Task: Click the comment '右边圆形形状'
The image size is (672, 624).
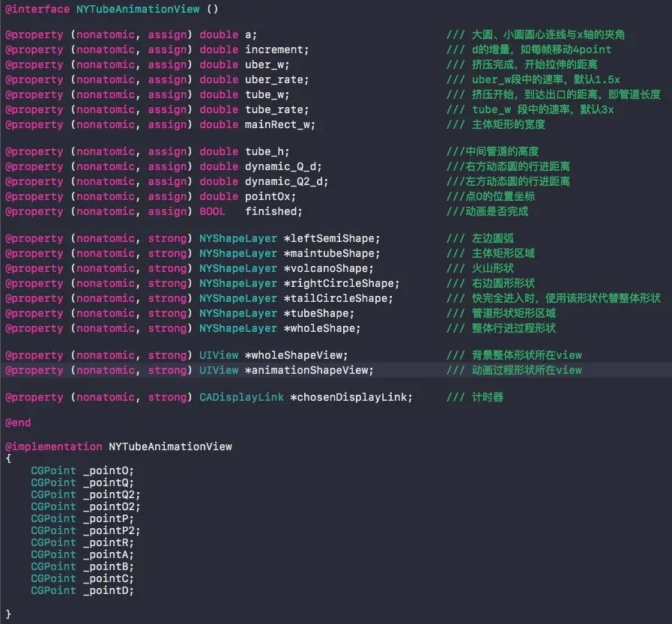Action: (x=503, y=283)
